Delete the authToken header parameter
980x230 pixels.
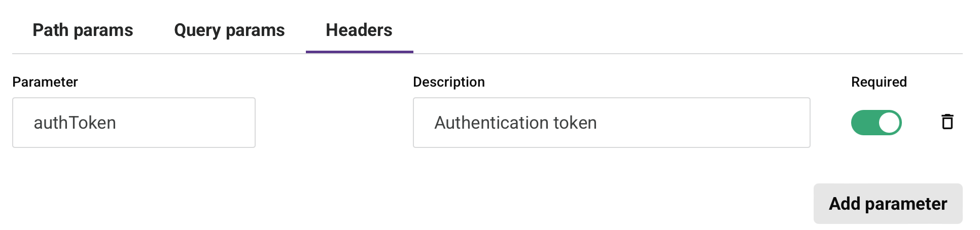pos(947,122)
